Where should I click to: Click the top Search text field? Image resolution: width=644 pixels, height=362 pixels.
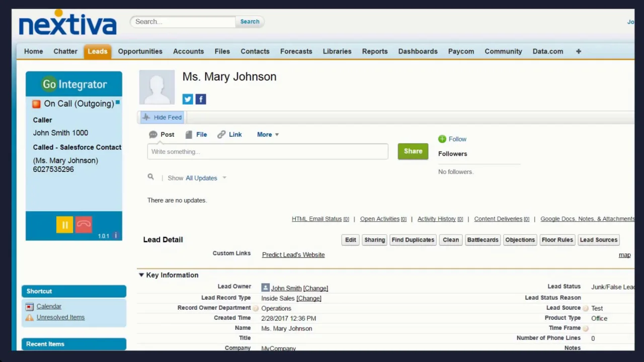(183, 22)
